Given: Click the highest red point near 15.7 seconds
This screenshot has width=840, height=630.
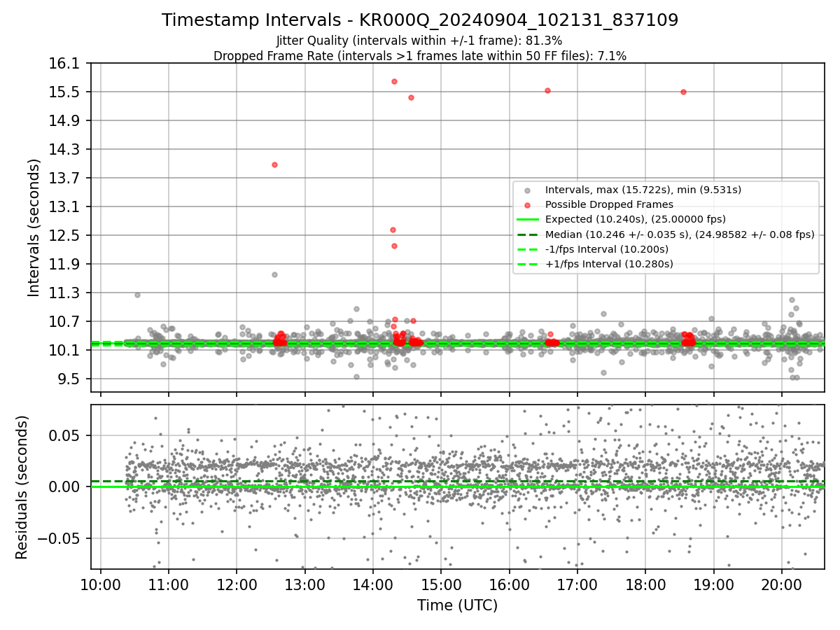Looking at the screenshot, I should pos(394,81).
